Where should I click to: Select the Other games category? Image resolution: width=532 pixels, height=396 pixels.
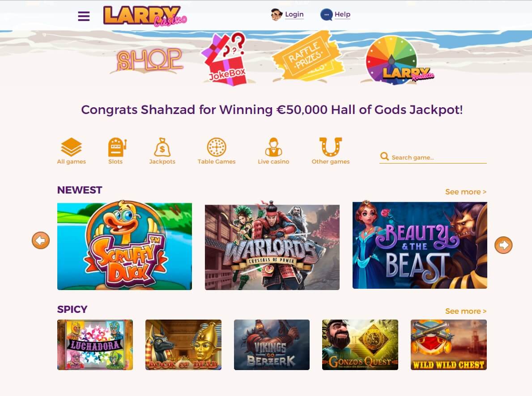click(331, 151)
